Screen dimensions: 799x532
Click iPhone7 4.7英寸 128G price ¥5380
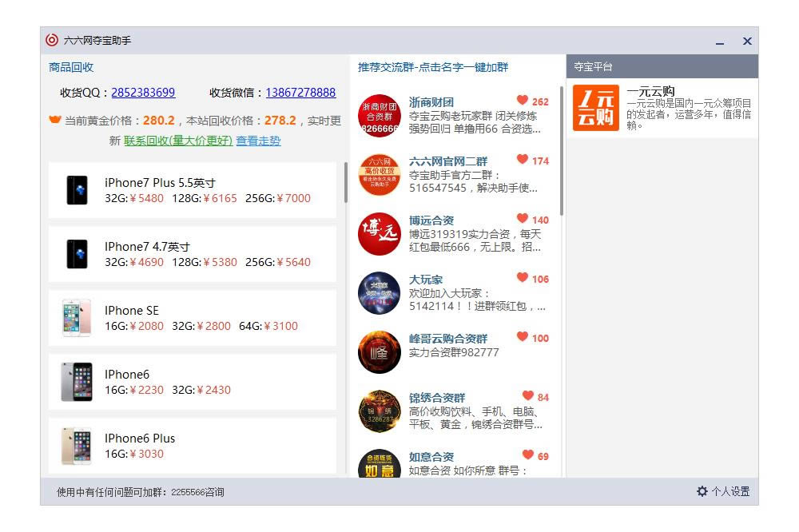pyautogui.click(x=221, y=262)
